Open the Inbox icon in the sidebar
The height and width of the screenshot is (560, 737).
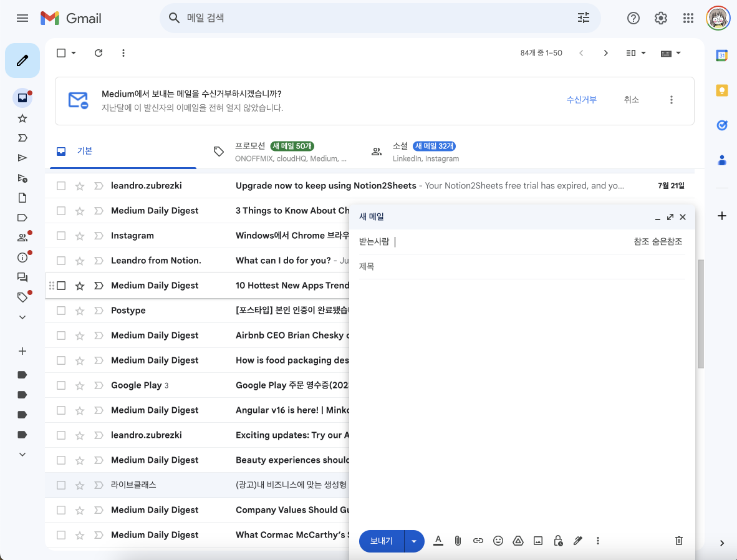coord(22,98)
